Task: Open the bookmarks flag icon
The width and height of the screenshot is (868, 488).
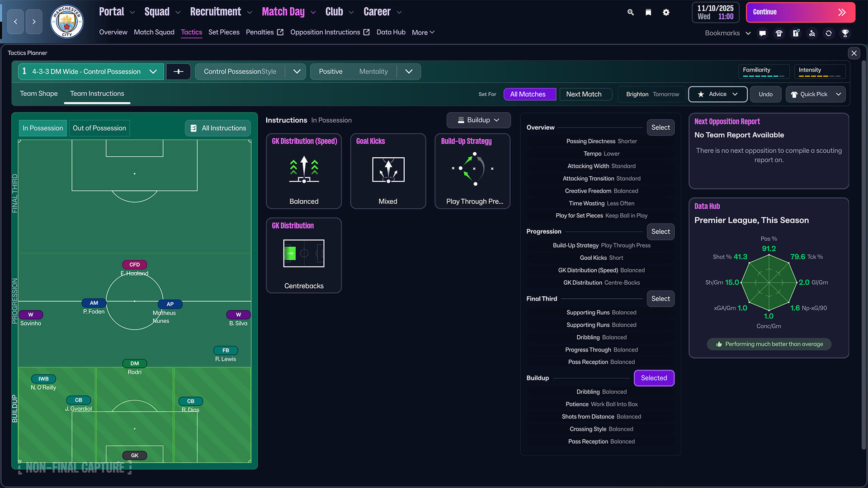Action: point(648,12)
